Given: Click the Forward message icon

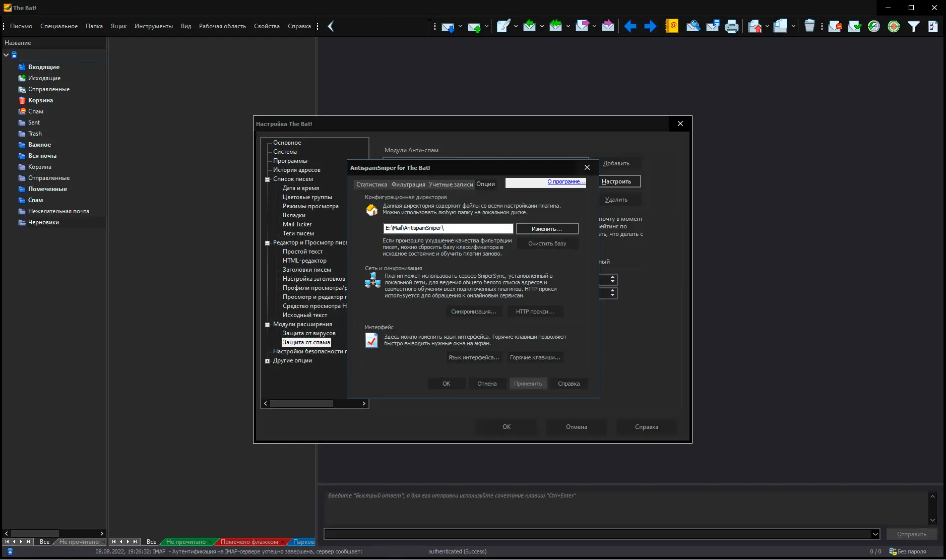Looking at the screenshot, I should 582,26.
